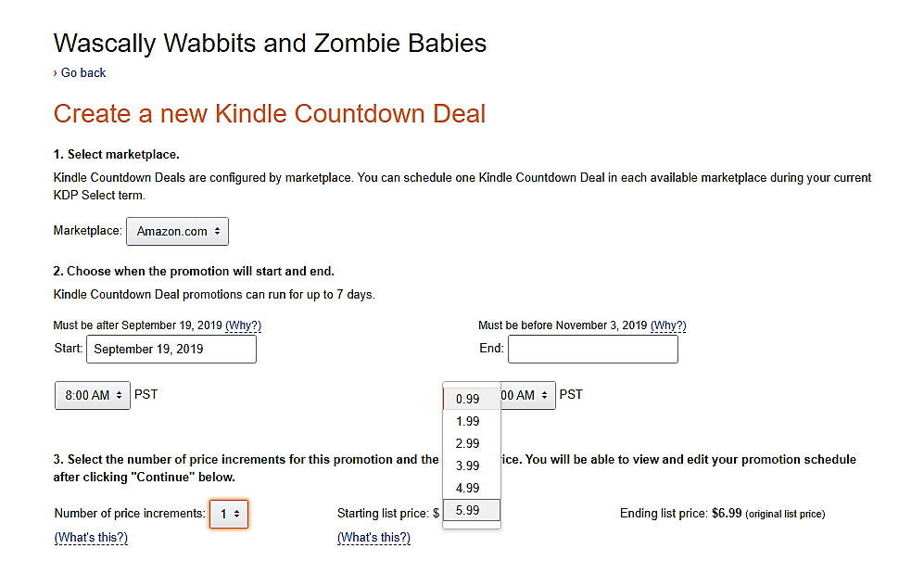Click the Create a new Kindle Countdown Deal heading

click(270, 114)
